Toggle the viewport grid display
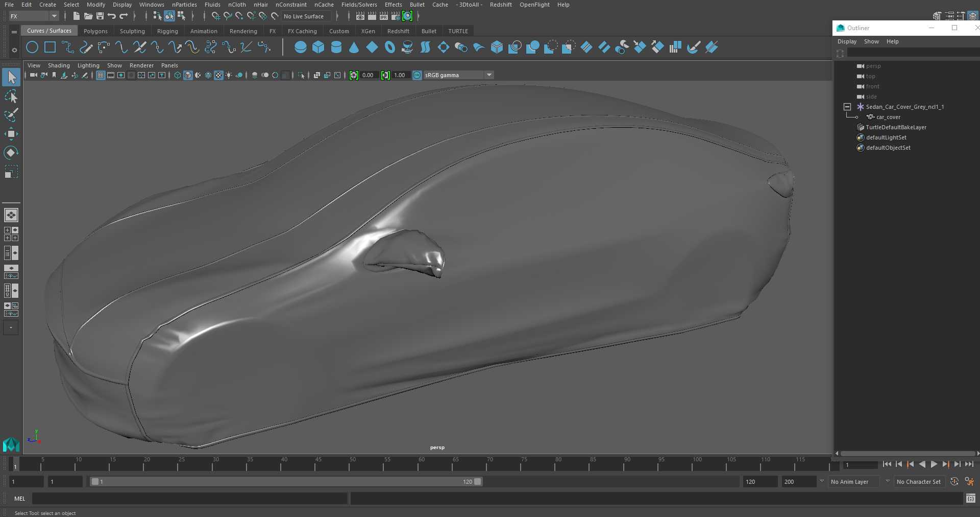 click(101, 75)
